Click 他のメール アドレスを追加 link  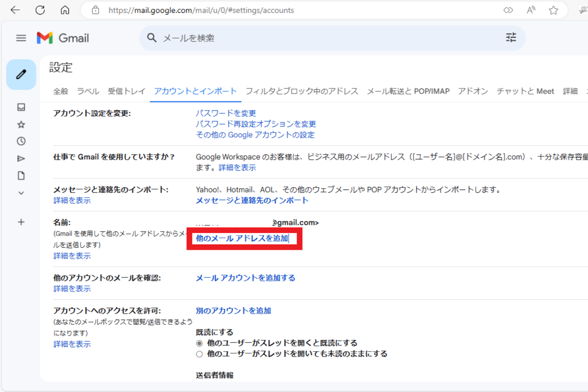tap(242, 238)
